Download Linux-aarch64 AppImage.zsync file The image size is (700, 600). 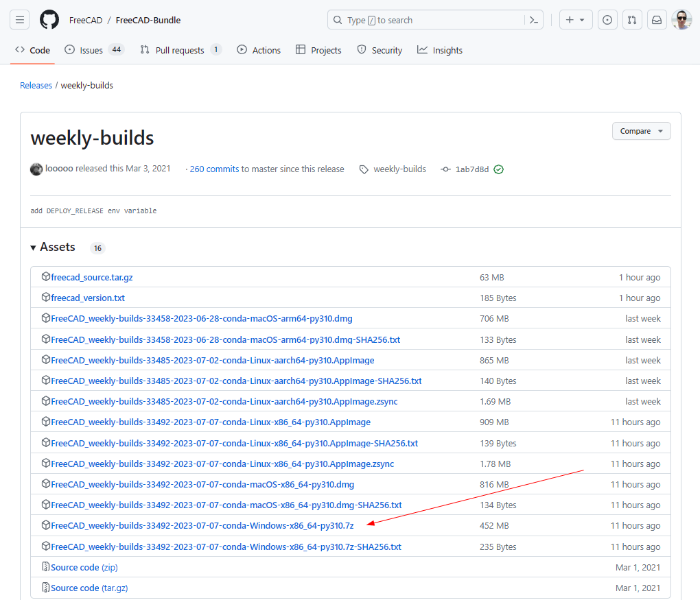tap(224, 402)
